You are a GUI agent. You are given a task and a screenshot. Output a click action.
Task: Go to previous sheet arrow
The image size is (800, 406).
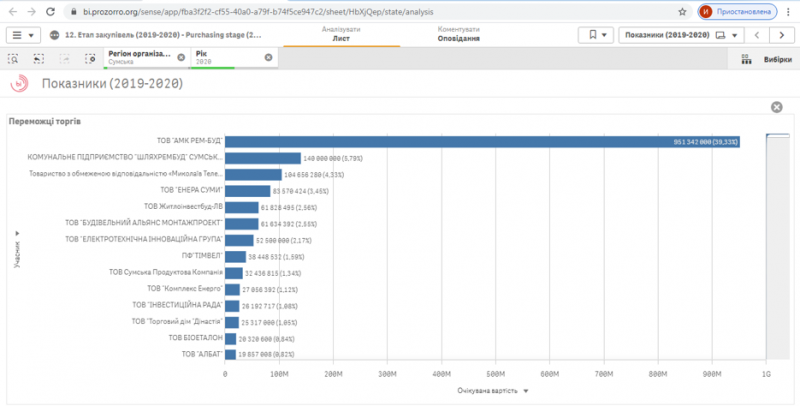tap(757, 35)
